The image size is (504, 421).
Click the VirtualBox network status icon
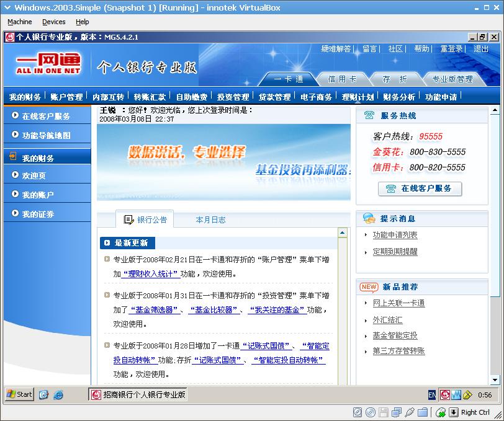(397, 412)
